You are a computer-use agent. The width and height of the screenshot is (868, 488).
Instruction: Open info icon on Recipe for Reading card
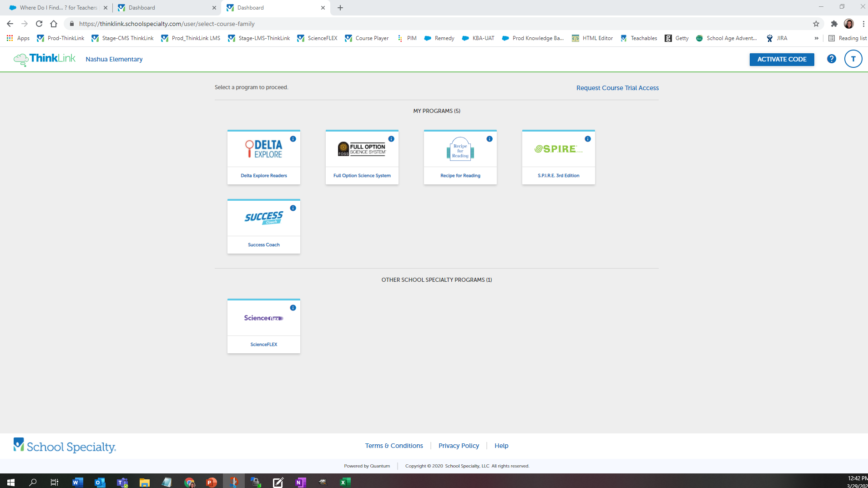(x=490, y=139)
